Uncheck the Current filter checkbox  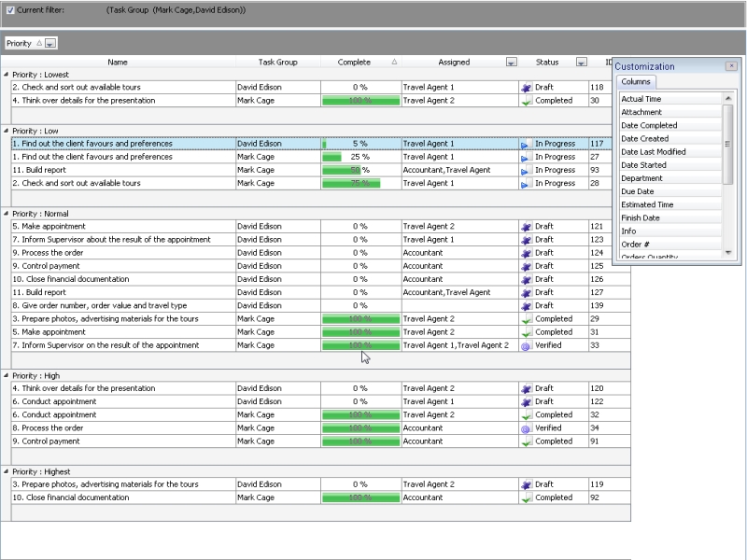[x=10, y=10]
